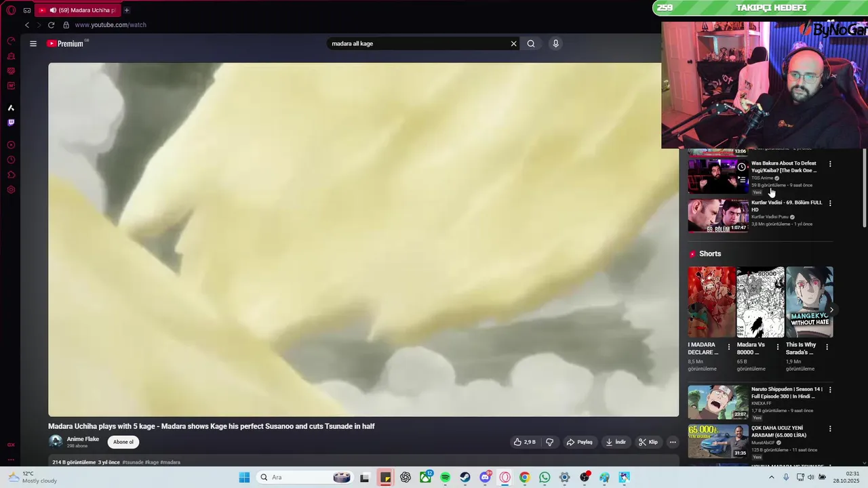The height and width of the screenshot is (488, 868).
Task: Like the video (2,9 B)
Action: (525, 442)
